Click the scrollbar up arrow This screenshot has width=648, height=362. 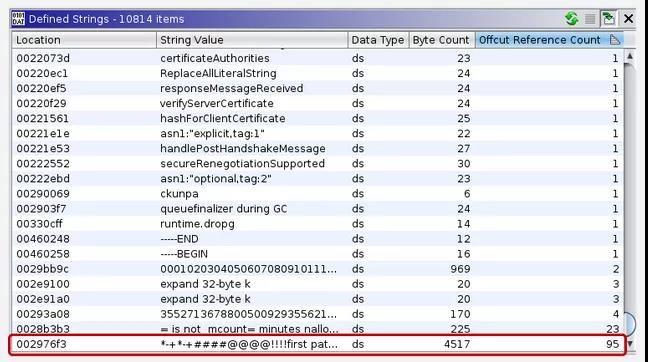click(x=630, y=56)
